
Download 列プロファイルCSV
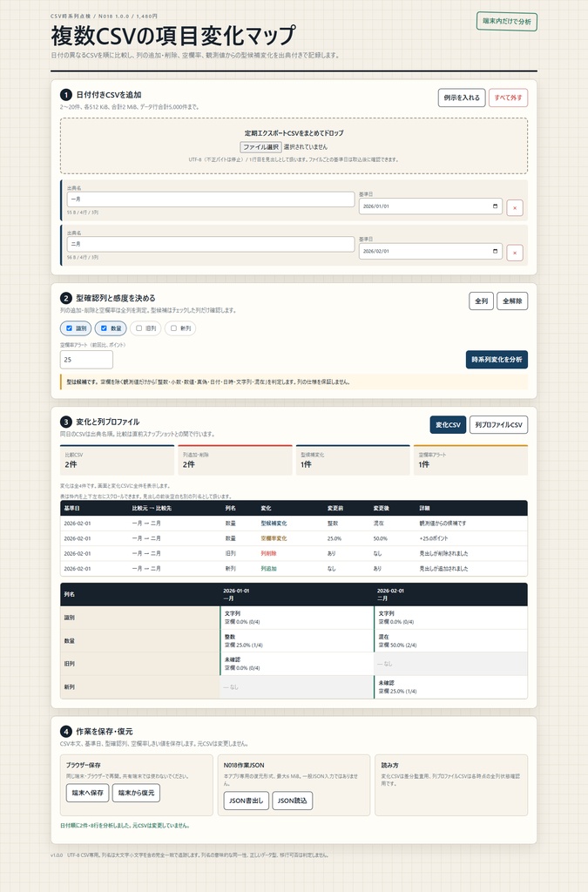[499, 425]
